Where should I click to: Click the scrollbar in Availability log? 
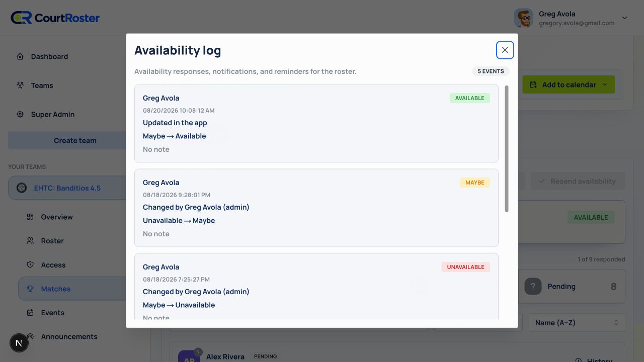coord(507,149)
